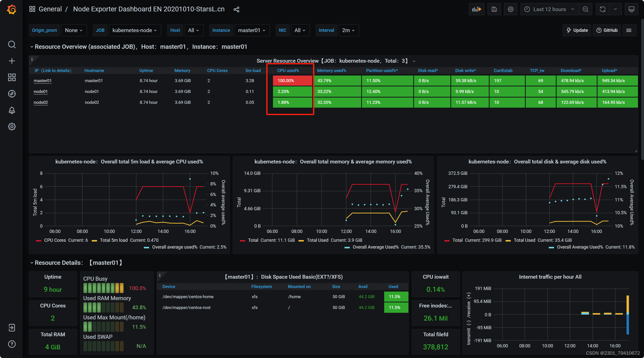644x358 pixels.
Task: Open the node01 details link
Action: click(41, 91)
